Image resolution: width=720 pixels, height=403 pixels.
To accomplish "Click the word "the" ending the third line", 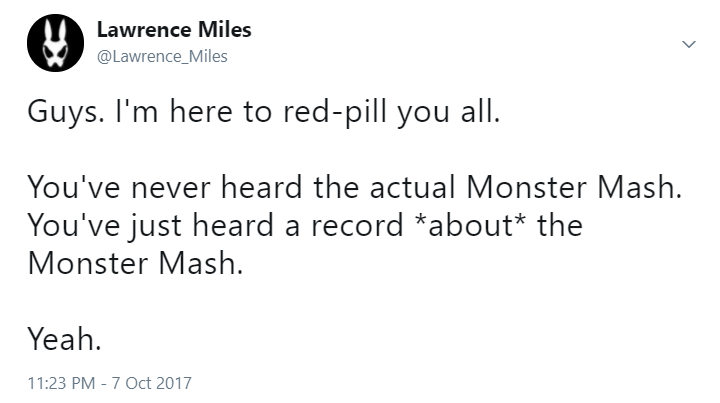I will click(561, 225).
